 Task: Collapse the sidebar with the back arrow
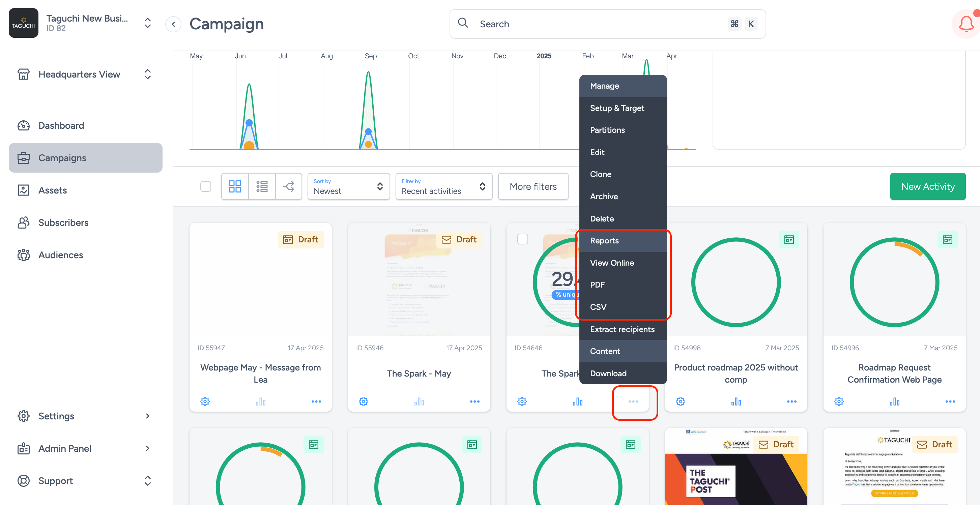tap(173, 24)
